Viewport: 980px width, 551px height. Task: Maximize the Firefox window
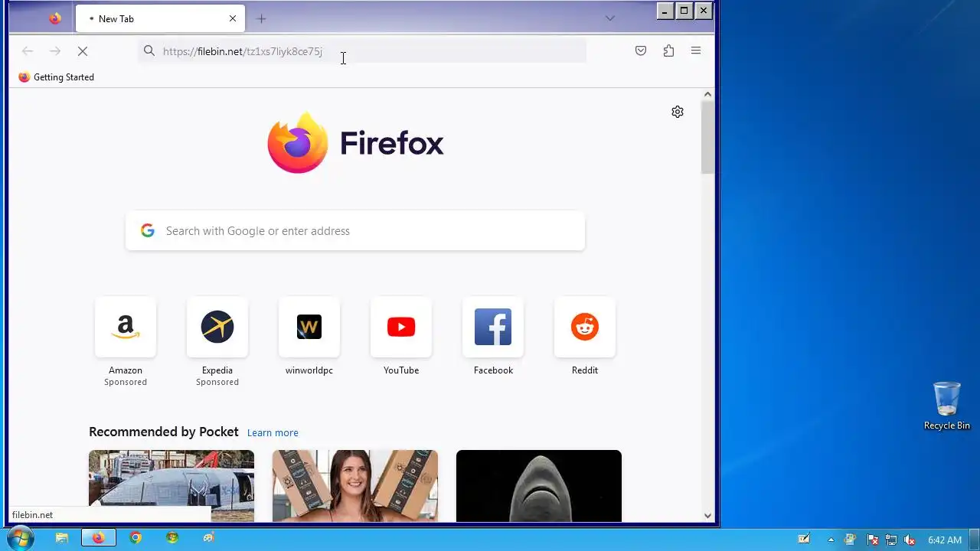[684, 10]
